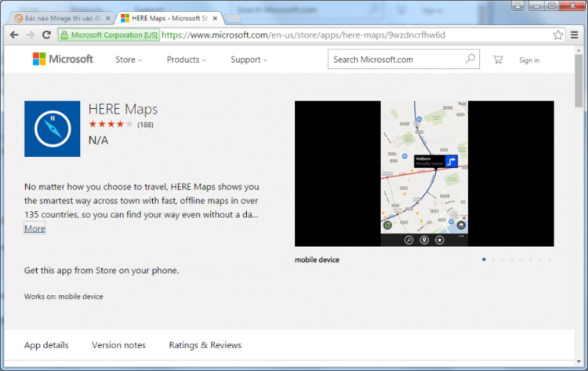Click the search magnifier icon
The width and height of the screenshot is (588, 371).
pos(470,59)
